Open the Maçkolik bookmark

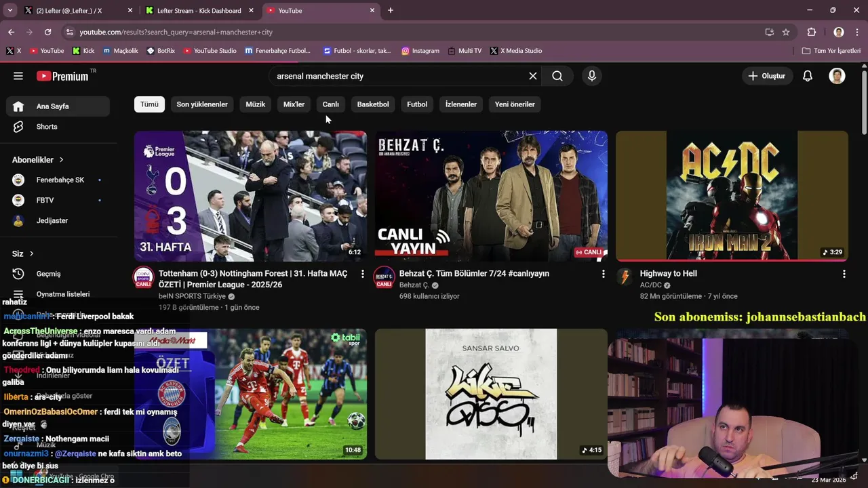[x=120, y=51]
